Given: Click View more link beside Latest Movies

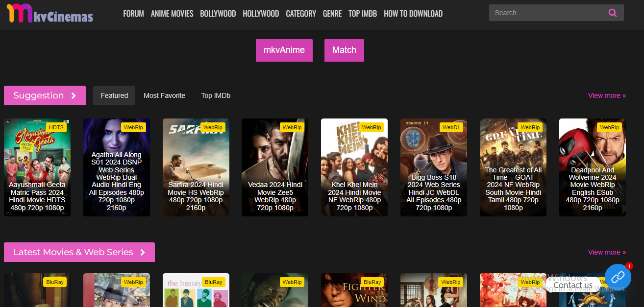Looking at the screenshot, I should click(607, 252).
